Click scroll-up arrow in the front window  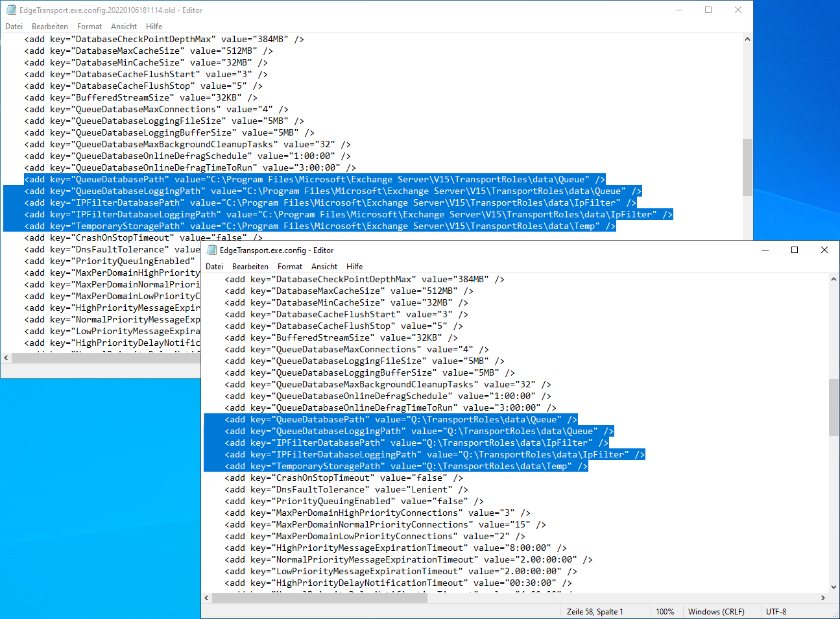[834, 280]
